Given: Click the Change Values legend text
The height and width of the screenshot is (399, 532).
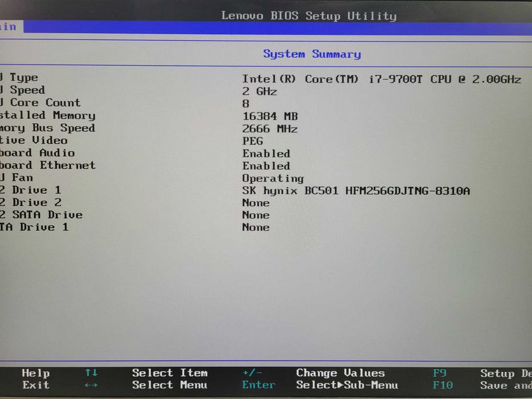Looking at the screenshot, I should click(x=340, y=373).
